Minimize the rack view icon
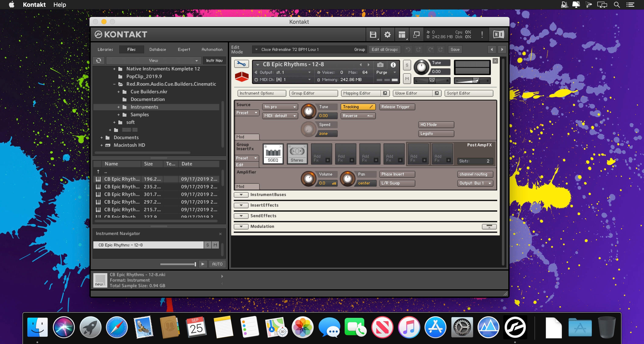 coord(416,35)
